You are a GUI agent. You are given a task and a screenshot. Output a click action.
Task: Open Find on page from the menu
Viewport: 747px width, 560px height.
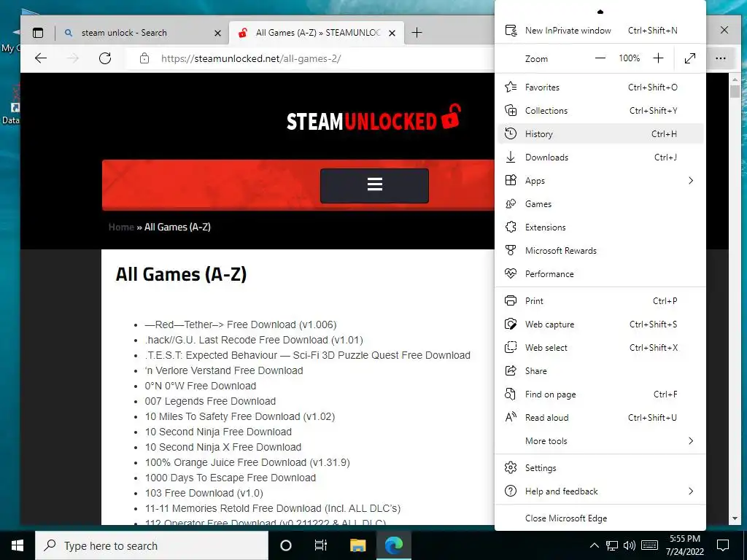[600, 394]
